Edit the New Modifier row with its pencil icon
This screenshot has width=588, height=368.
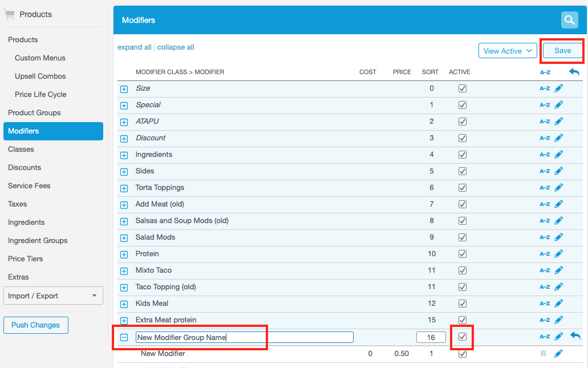(x=558, y=353)
